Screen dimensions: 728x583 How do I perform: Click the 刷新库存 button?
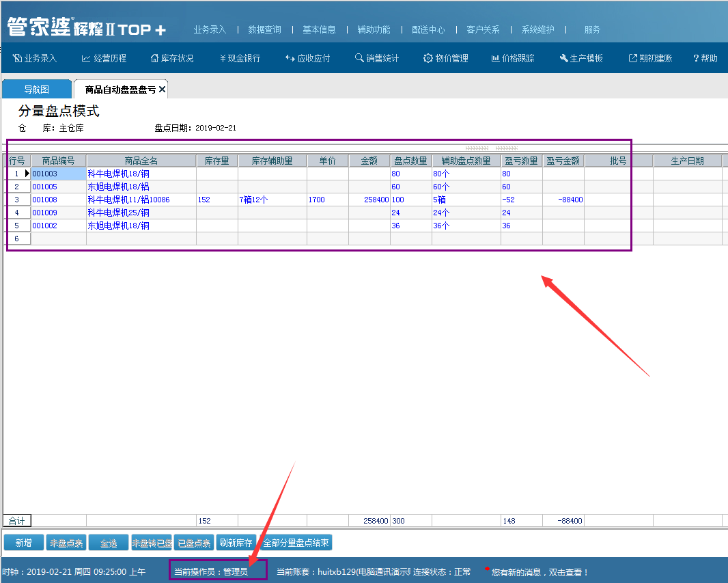(236, 543)
